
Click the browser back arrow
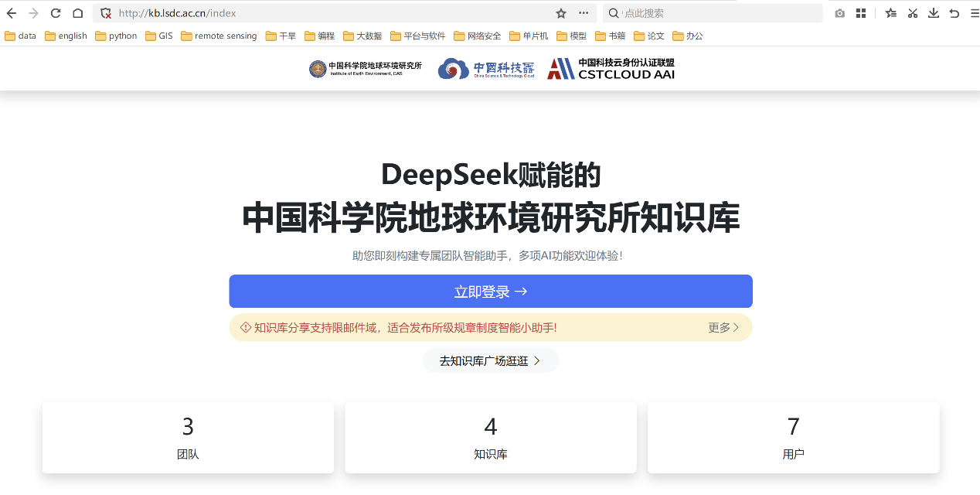coord(12,13)
